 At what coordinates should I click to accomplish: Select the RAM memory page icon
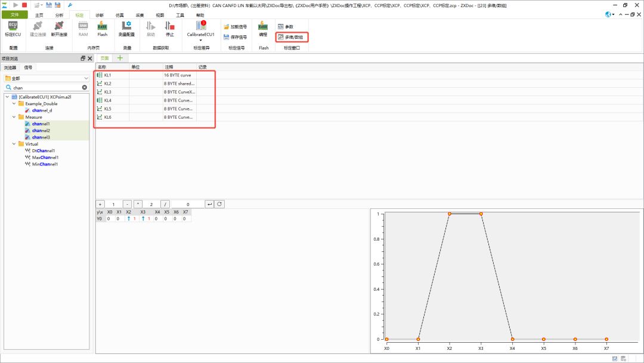click(83, 26)
